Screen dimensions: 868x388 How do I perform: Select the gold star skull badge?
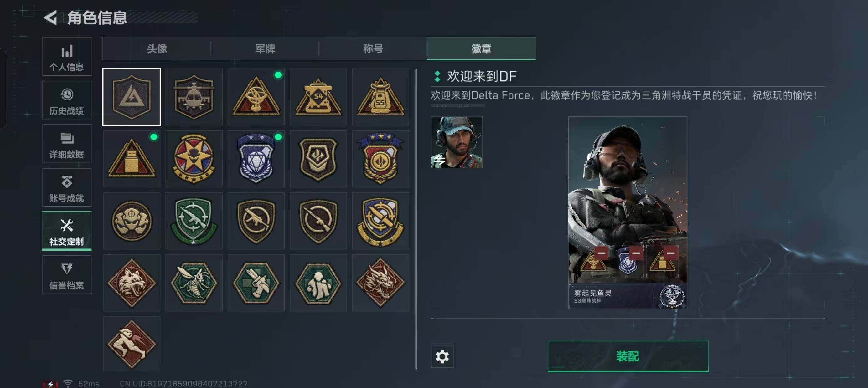tap(194, 159)
